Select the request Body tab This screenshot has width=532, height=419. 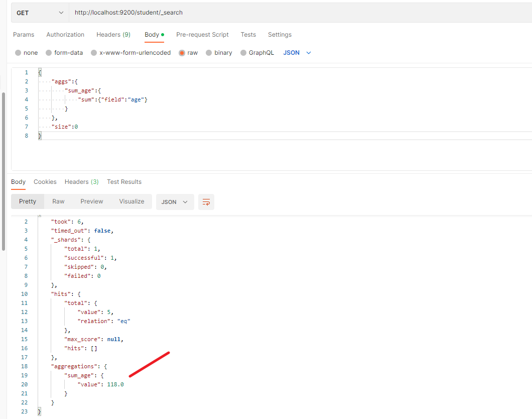[x=155, y=35]
